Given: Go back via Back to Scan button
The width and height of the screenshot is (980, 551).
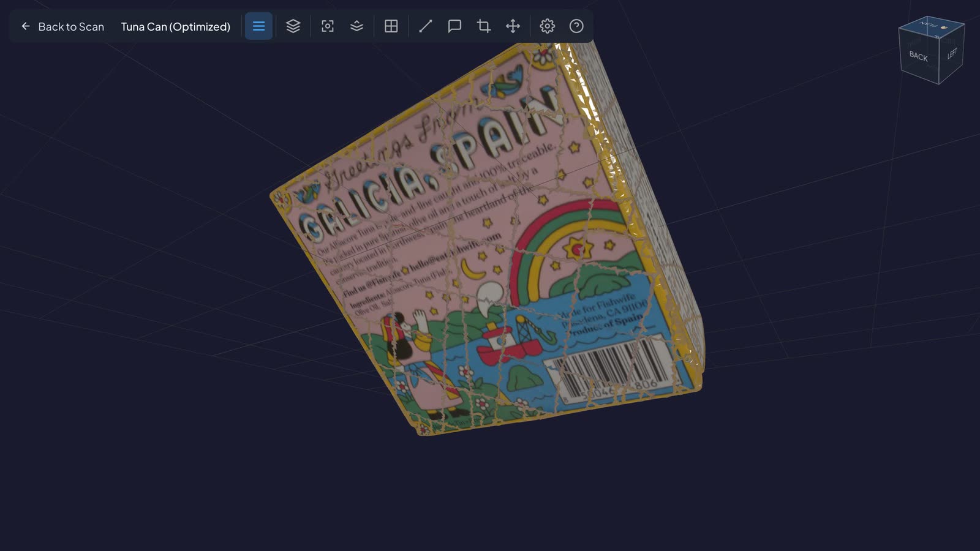Looking at the screenshot, I should pos(62,26).
